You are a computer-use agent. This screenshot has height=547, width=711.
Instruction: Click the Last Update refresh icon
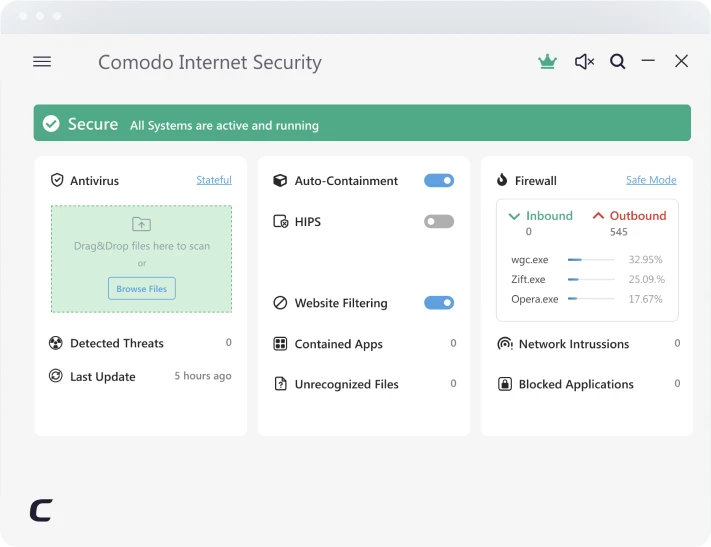pyautogui.click(x=55, y=376)
